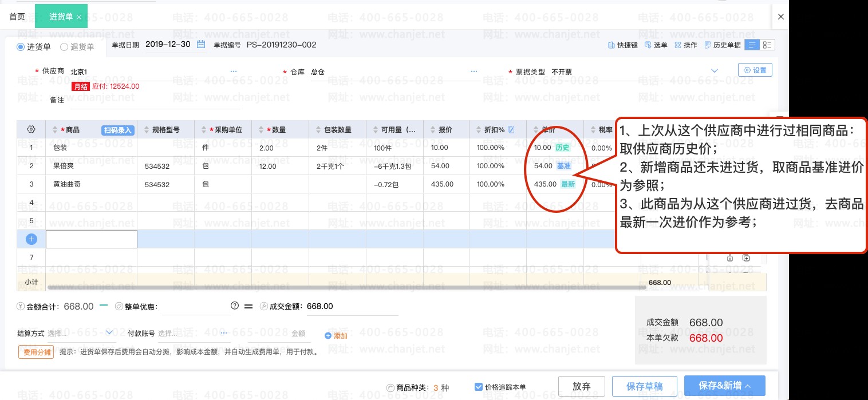
Task: Expand the 票据类型 dropdown arrow
Action: click(x=715, y=71)
